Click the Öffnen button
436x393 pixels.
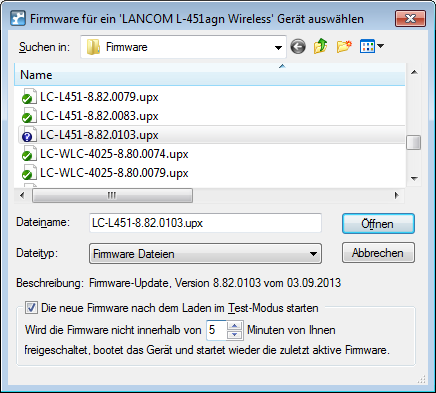click(378, 224)
